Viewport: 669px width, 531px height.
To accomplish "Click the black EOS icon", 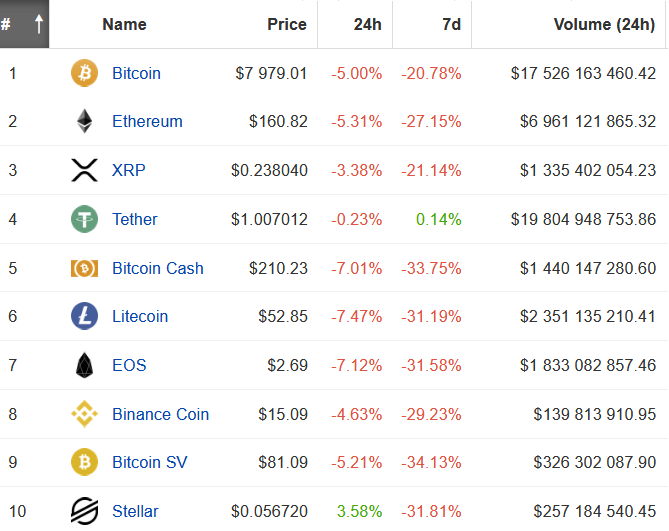I will click(84, 365).
